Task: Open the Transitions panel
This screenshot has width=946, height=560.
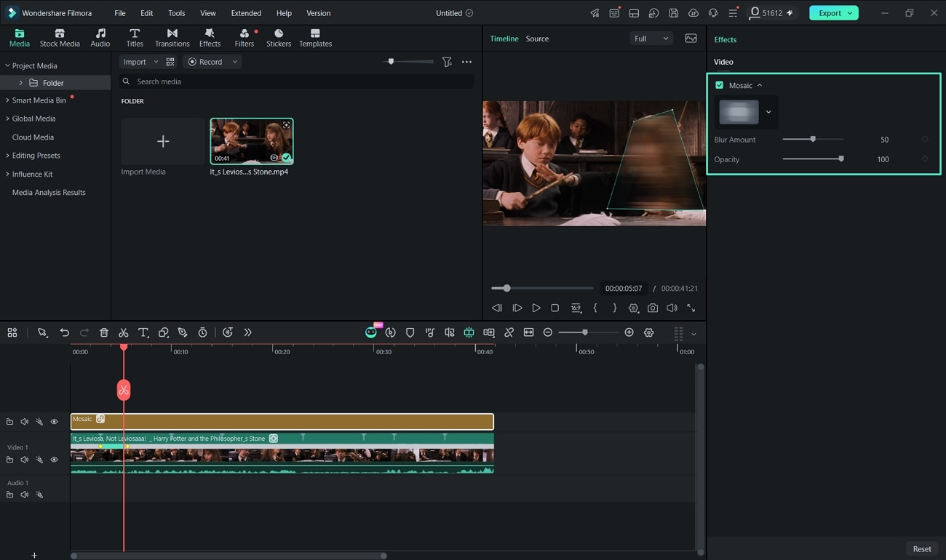Action: (172, 38)
